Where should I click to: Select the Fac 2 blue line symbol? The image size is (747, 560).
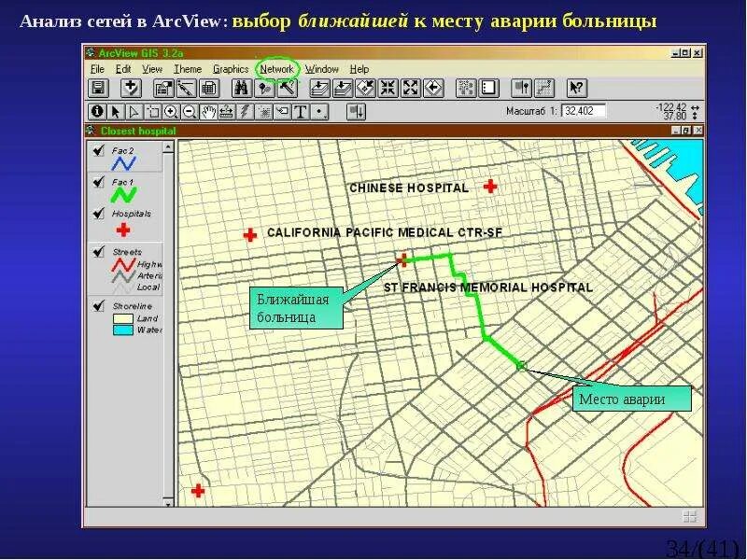tap(123, 164)
